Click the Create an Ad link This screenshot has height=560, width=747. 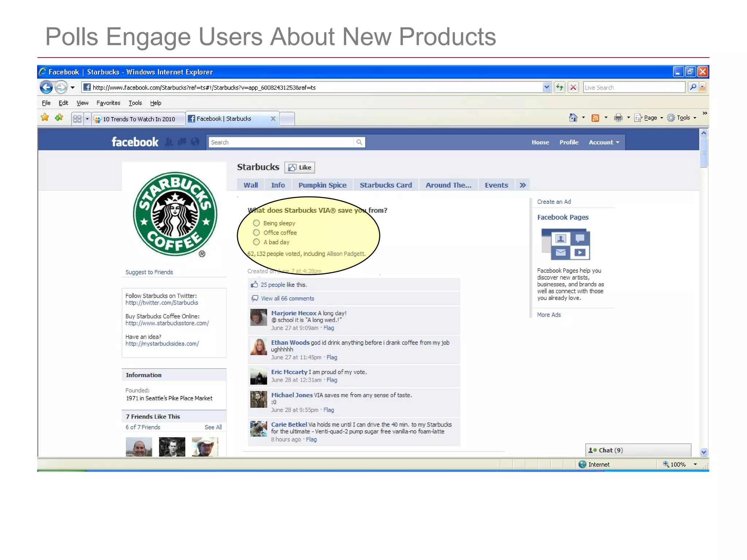(x=554, y=202)
